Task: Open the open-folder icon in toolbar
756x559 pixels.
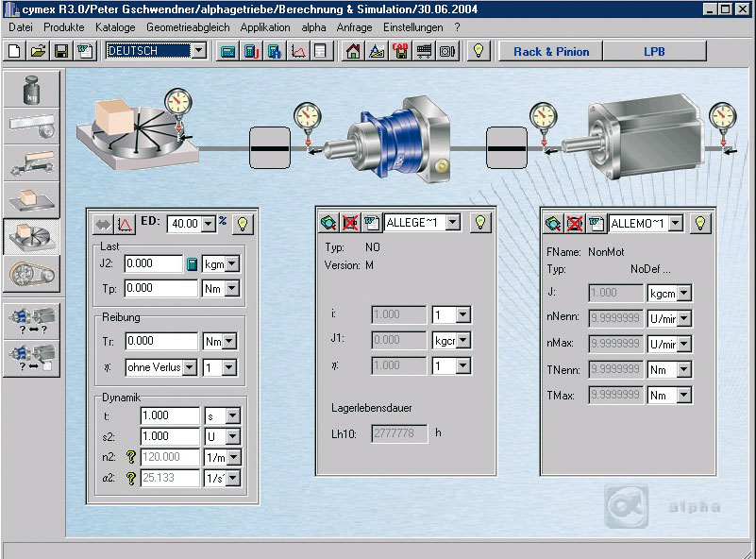Action: click(x=38, y=51)
